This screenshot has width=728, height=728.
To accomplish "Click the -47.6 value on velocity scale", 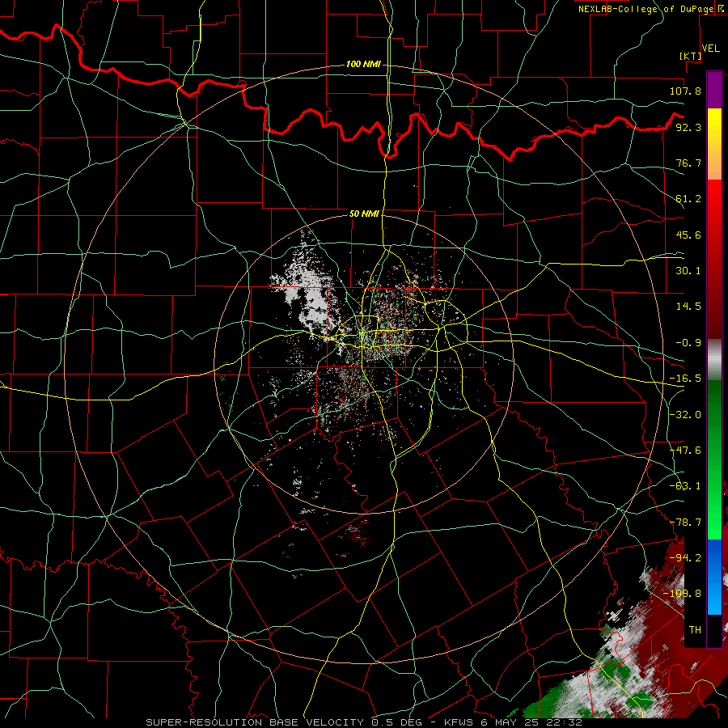I will point(685,451).
